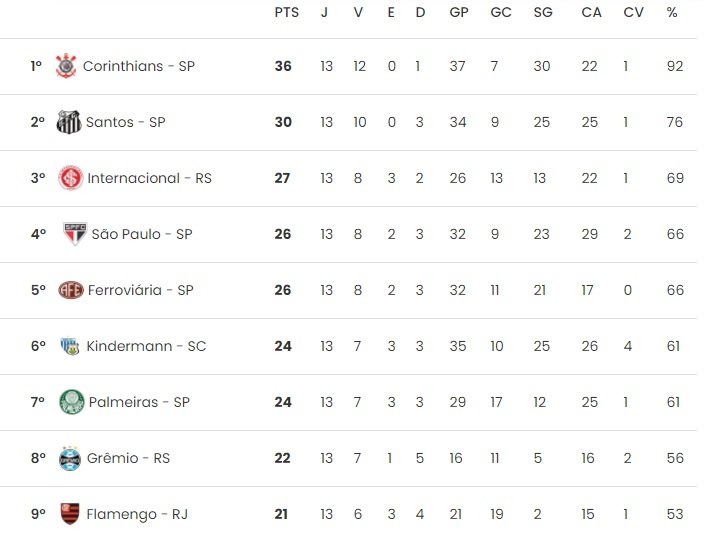Select the Kindermann - SC team name
The image size is (706, 542).
146,346
